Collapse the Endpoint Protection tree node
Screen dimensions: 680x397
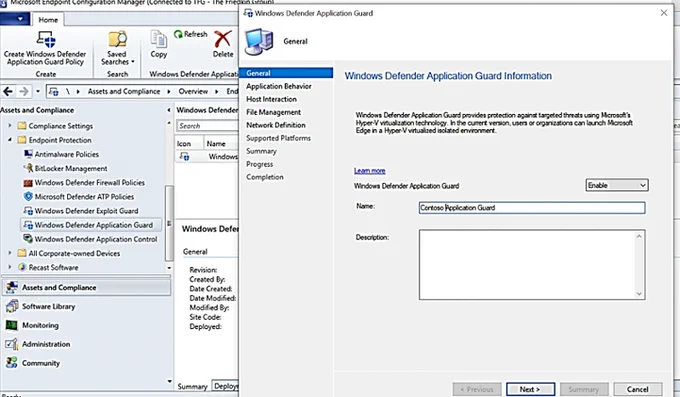pos(10,140)
